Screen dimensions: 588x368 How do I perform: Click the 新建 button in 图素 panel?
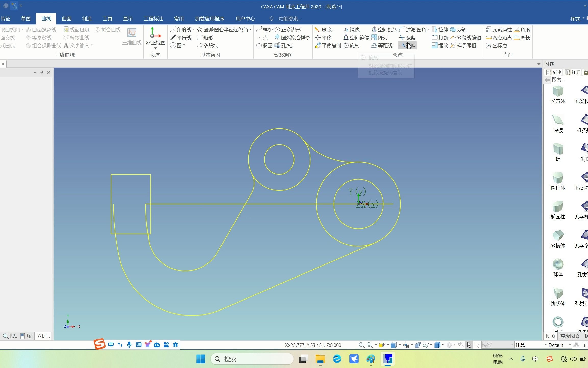point(554,72)
